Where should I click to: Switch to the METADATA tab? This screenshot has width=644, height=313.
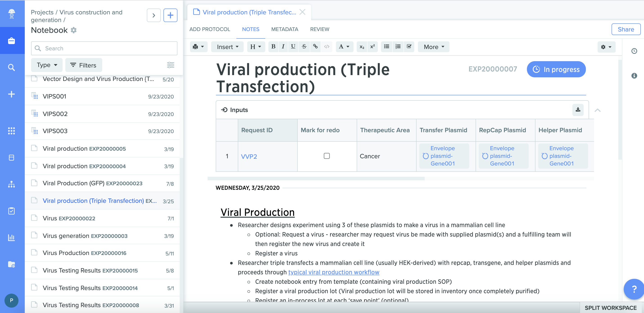[284, 29]
